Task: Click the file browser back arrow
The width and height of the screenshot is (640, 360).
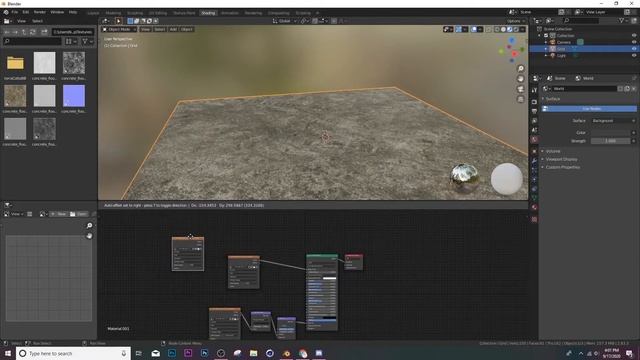Action: point(7,32)
